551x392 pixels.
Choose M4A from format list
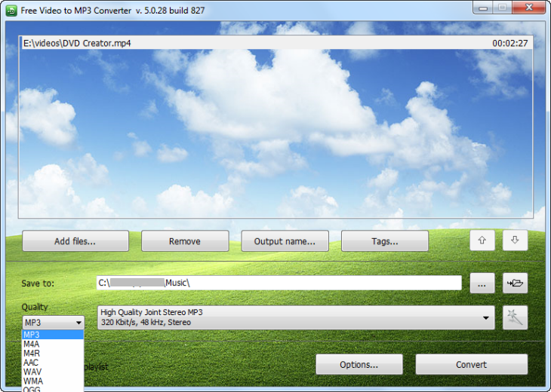click(53, 345)
